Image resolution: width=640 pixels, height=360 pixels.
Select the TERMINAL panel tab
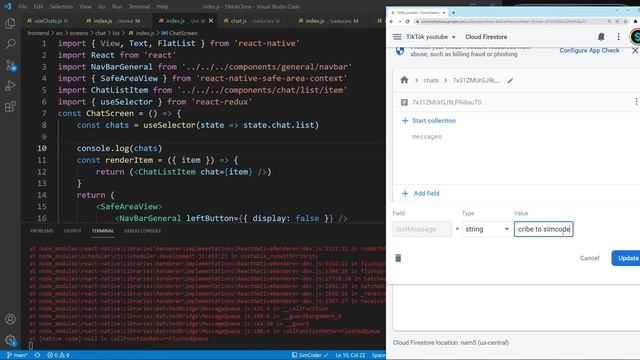102,231
